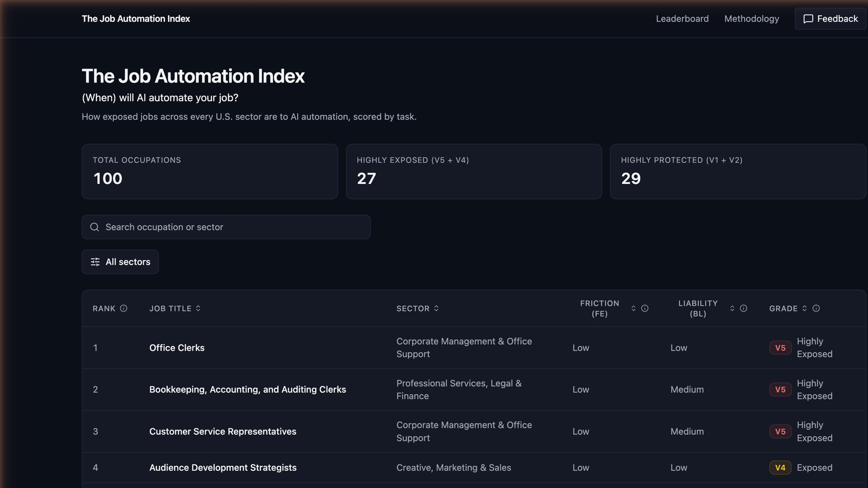Click the Medium liability in the Bookkeeping row
The height and width of the screenshot is (488, 868).
(x=687, y=389)
